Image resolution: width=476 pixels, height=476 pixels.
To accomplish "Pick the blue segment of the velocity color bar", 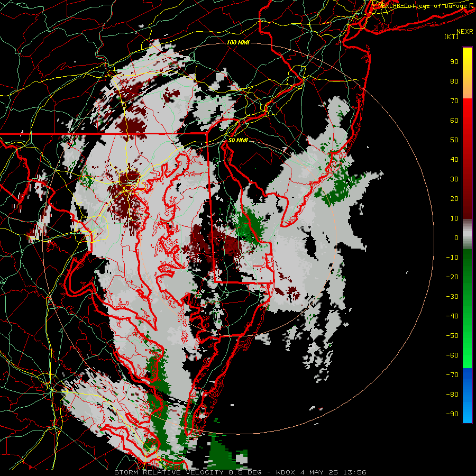I will 467,395.
